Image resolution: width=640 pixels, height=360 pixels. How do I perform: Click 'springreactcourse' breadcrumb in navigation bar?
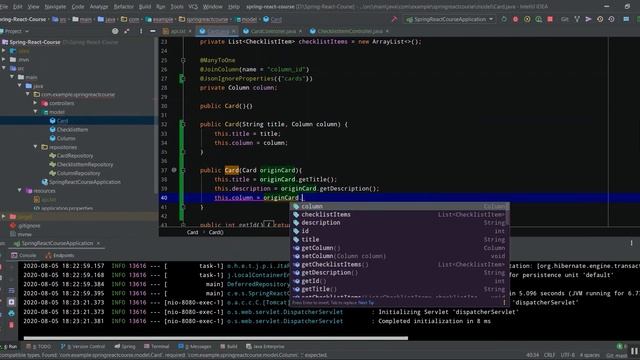(203, 19)
